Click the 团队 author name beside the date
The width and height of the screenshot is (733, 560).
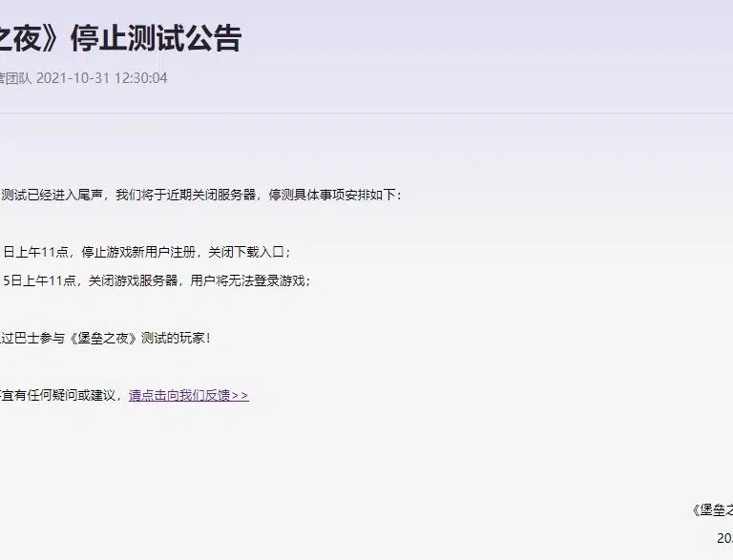[17, 78]
